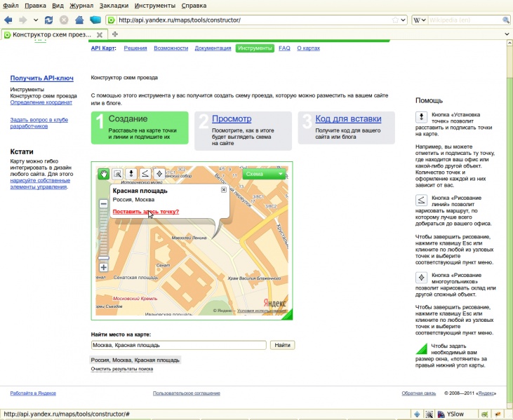Click the browser Home button
The height and width of the screenshot is (420, 513).
pos(79,20)
